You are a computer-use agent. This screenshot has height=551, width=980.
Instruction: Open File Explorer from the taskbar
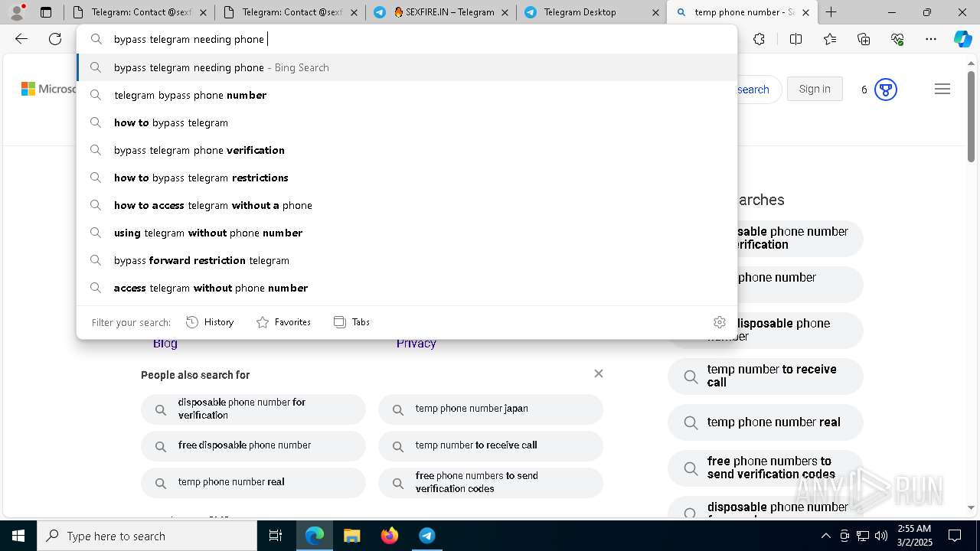click(351, 536)
